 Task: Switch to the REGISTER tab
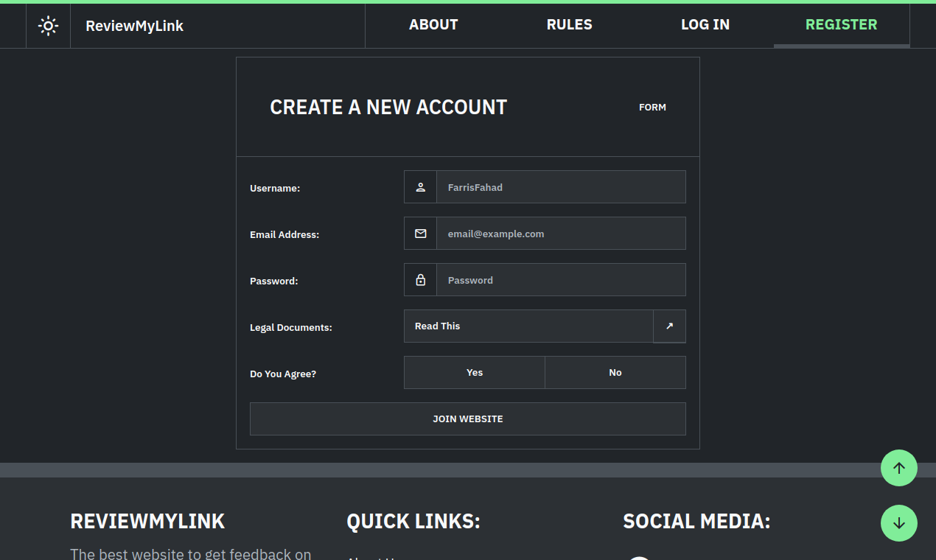tap(841, 24)
